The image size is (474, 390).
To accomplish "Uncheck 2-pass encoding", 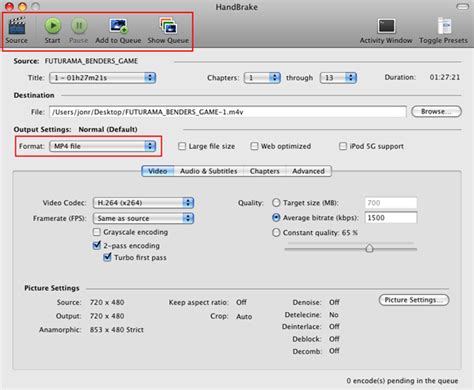I will [97, 245].
